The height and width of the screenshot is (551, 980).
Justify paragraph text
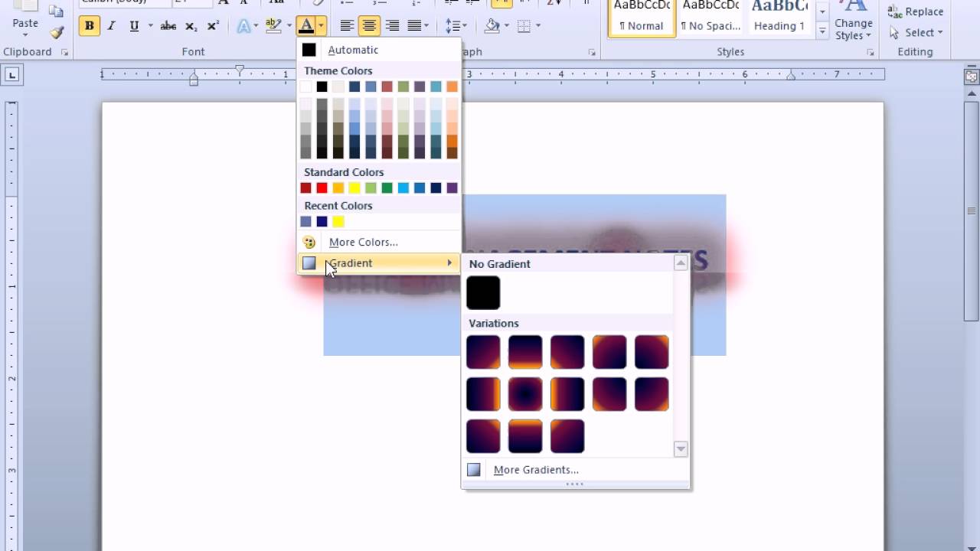[414, 26]
